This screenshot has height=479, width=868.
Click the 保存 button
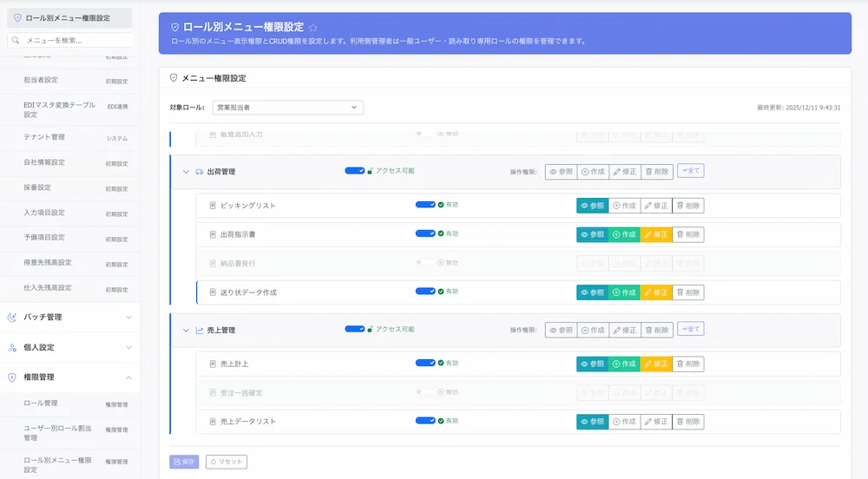coord(184,462)
